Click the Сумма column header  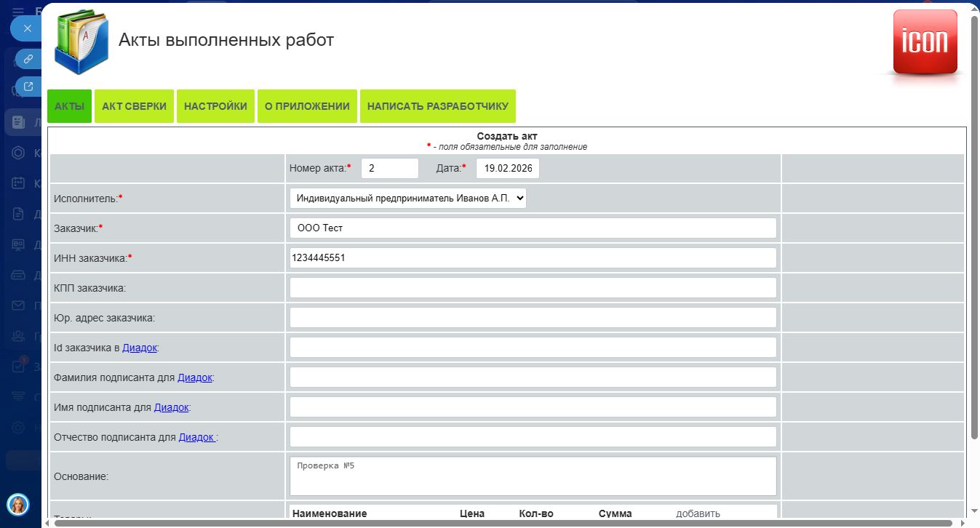coord(616,513)
